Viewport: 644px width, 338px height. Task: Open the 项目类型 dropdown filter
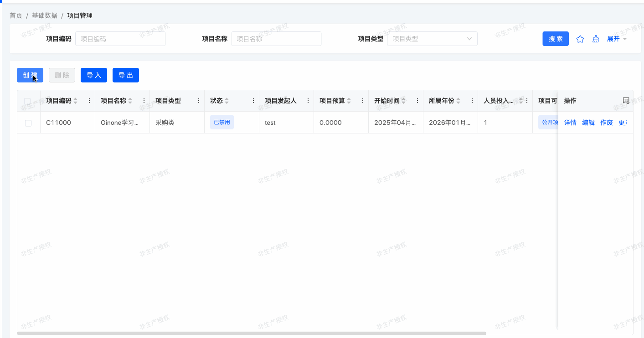pos(432,39)
